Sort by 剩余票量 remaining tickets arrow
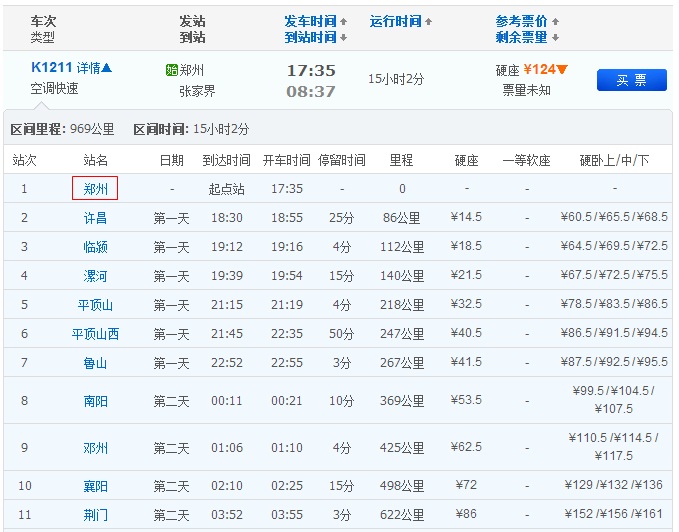The height and width of the screenshot is (532, 679). click(x=555, y=38)
